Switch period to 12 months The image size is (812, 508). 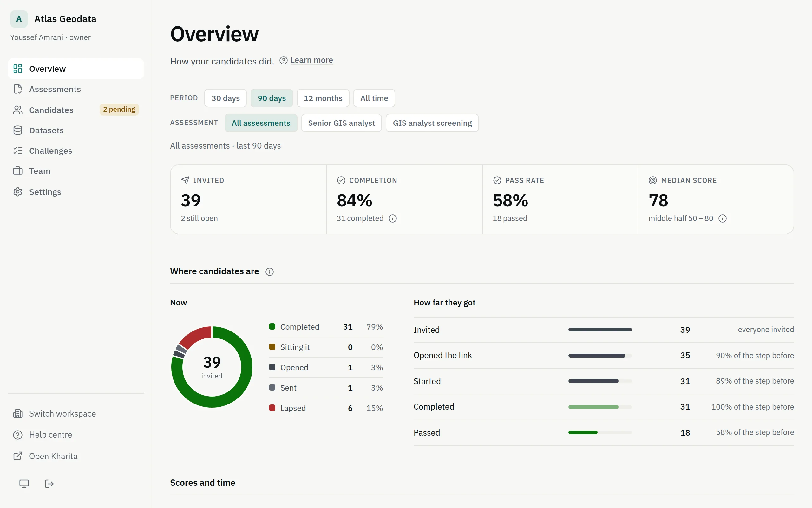click(323, 98)
